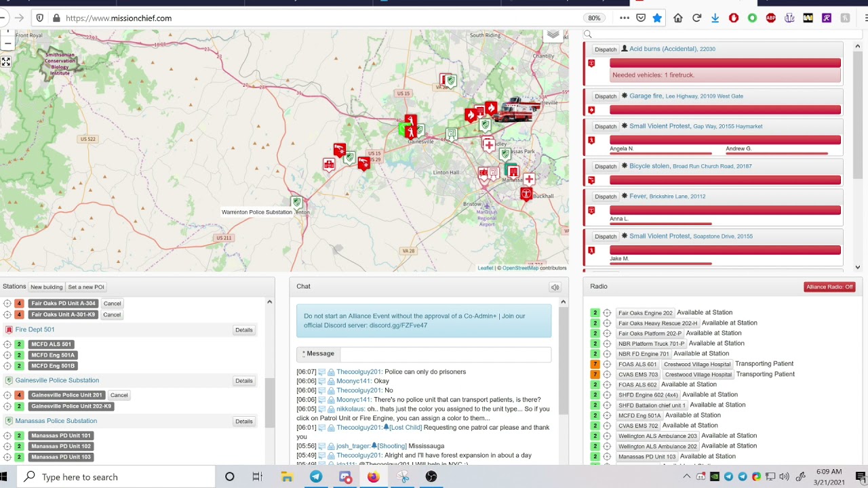868x488 pixels.
Task: Click Dispatch for Acid burns mission
Action: pos(606,49)
